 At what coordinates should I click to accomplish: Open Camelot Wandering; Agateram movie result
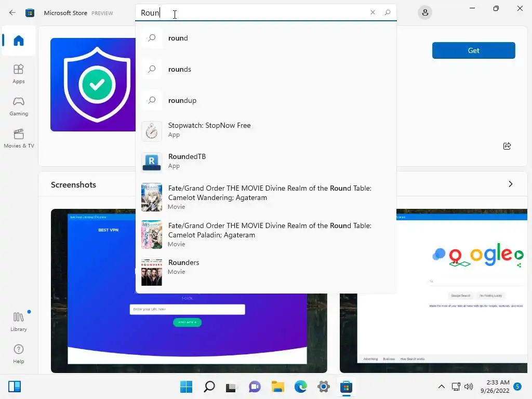[x=265, y=197]
